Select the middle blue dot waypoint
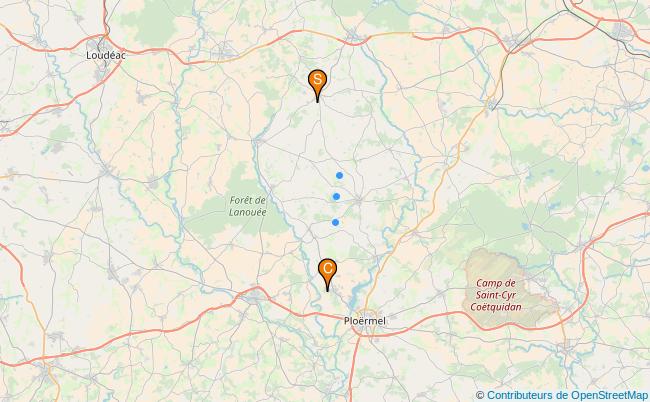The height and width of the screenshot is (402, 650). click(x=337, y=196)
